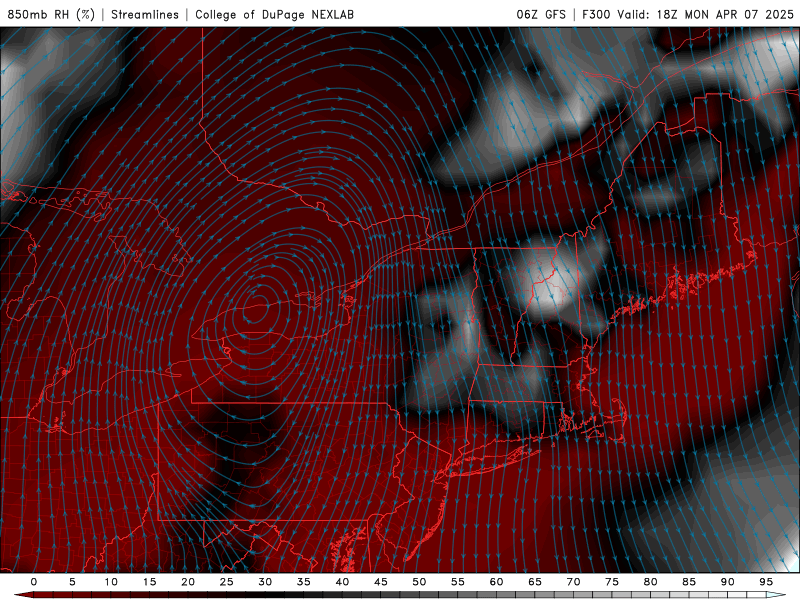This screenshot has height=600, width=800.
Task: Click the "50" label on the RH color scale
Action: tap(419, 582)
